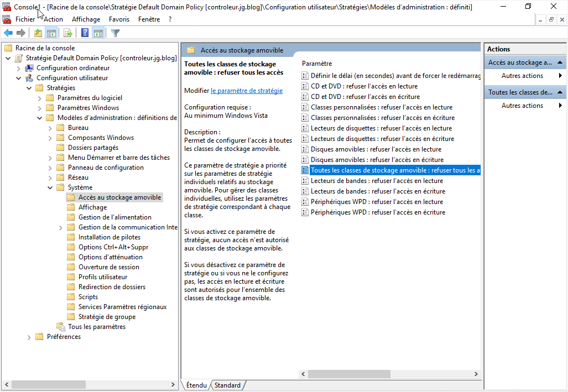The image size is (568, 392).
Task: Click the Configuration ordinateur computer icon
Action: (x=29, y=68)
